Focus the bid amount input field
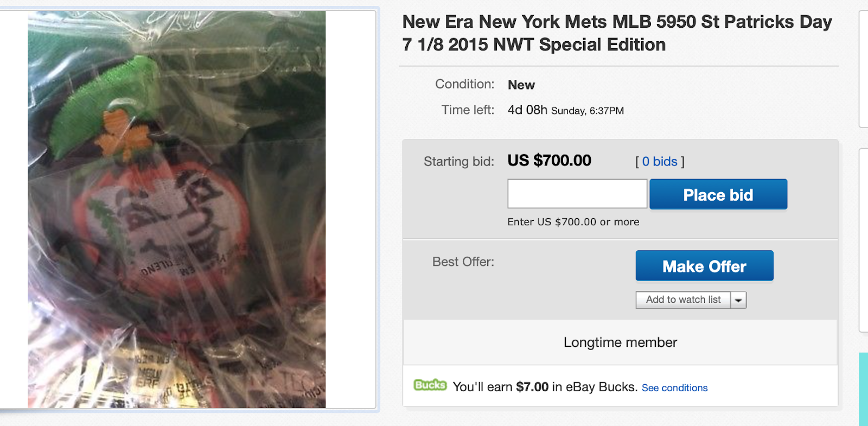 [x=577, y=194]
